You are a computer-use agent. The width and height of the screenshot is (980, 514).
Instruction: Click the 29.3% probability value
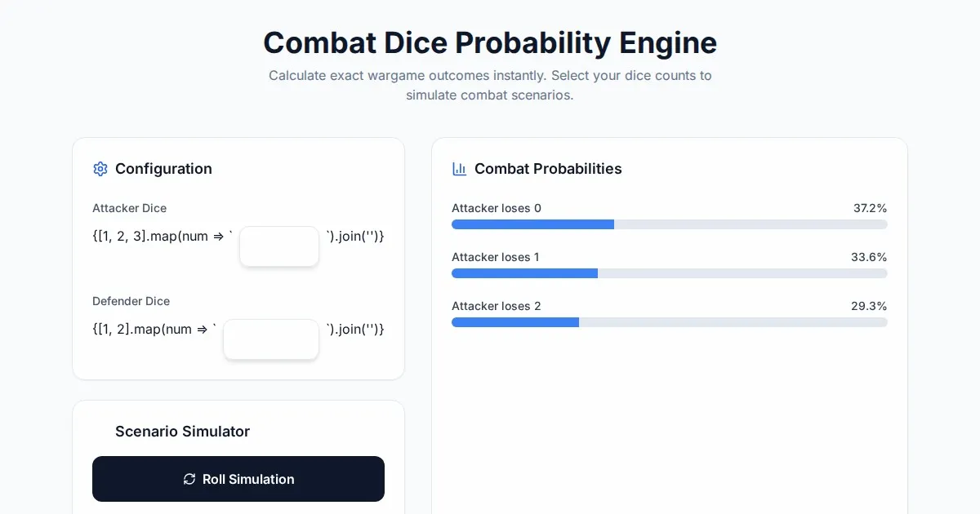[x=869, y=306]
